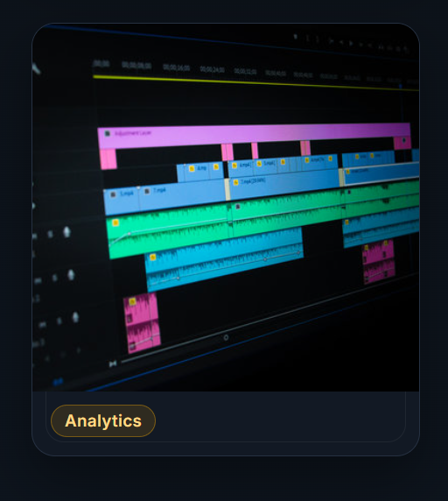Click the fx badge on the bottom-left pink audio clip
This screenshot has width=448, height=501.
pyautogui.click(x=132, y=301)
